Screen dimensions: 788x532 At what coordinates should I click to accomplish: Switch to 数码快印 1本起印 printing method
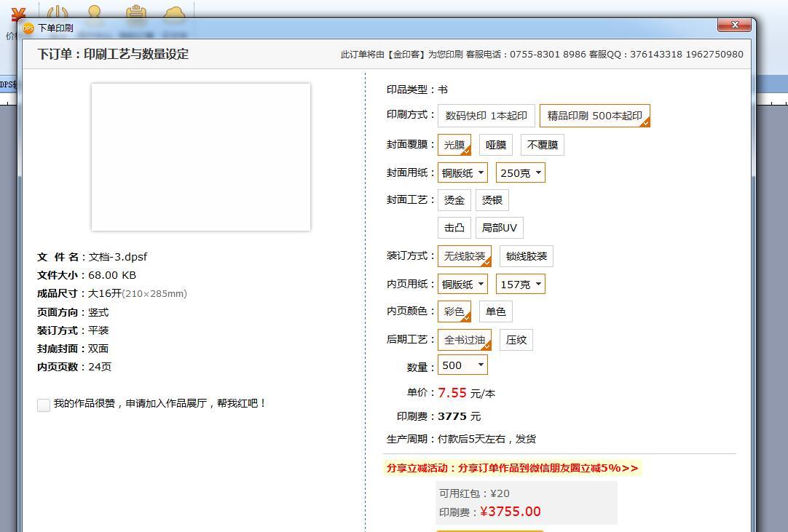coord(486,116)
